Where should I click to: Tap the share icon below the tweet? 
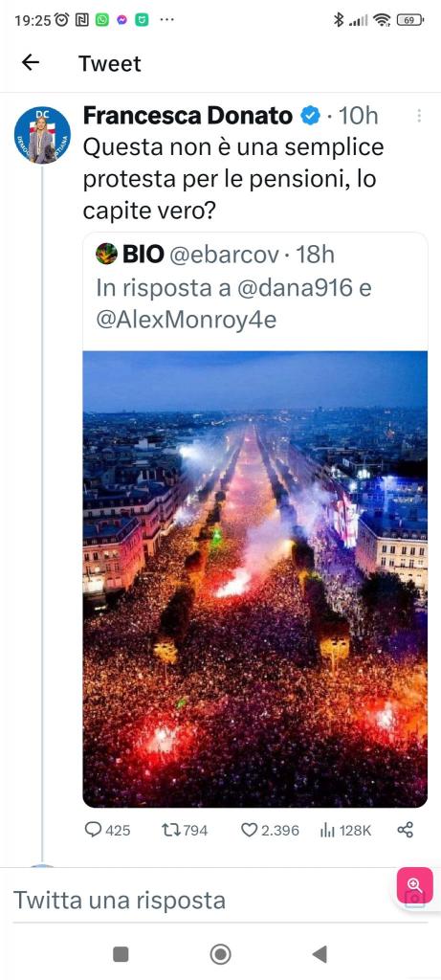[406, 830]
